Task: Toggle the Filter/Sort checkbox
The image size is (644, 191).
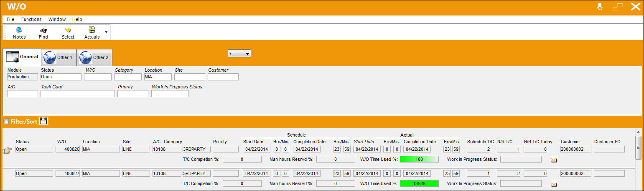Action: (x=6, y=121)
